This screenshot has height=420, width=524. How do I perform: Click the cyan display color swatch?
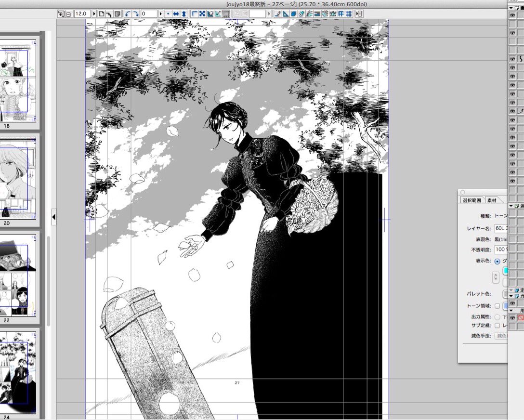click(505, 271)
